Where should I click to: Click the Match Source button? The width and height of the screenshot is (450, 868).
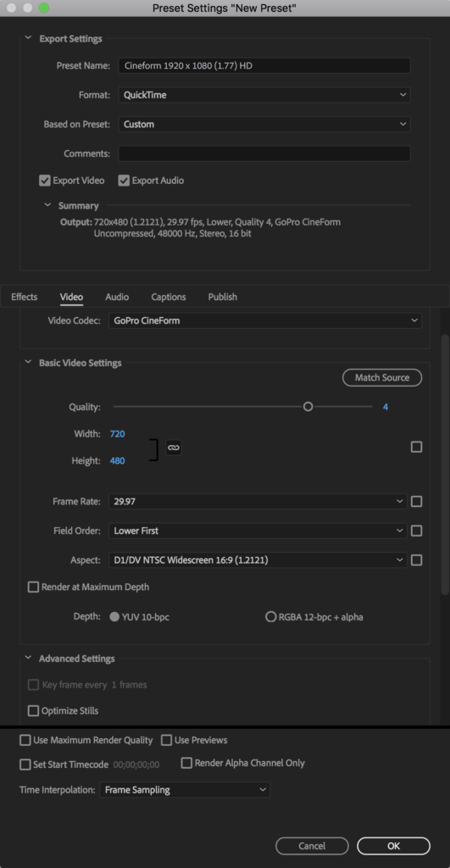coord(382,377)
